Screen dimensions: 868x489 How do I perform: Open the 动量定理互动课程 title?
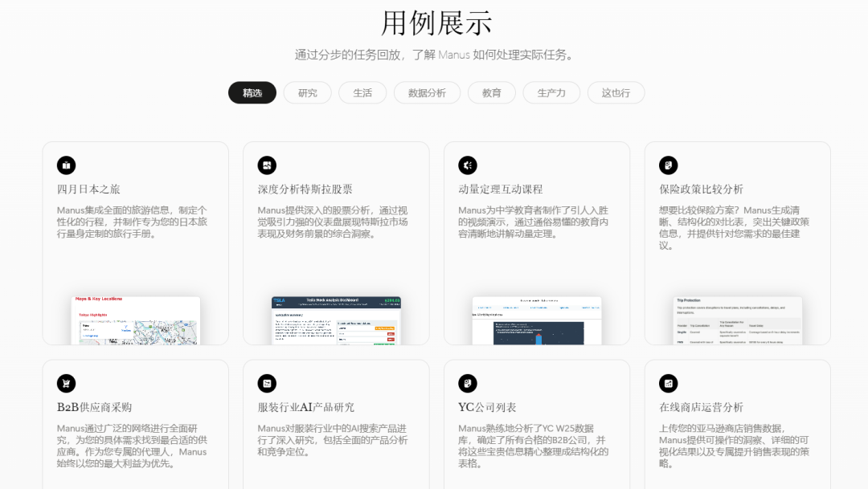[501, 189]
